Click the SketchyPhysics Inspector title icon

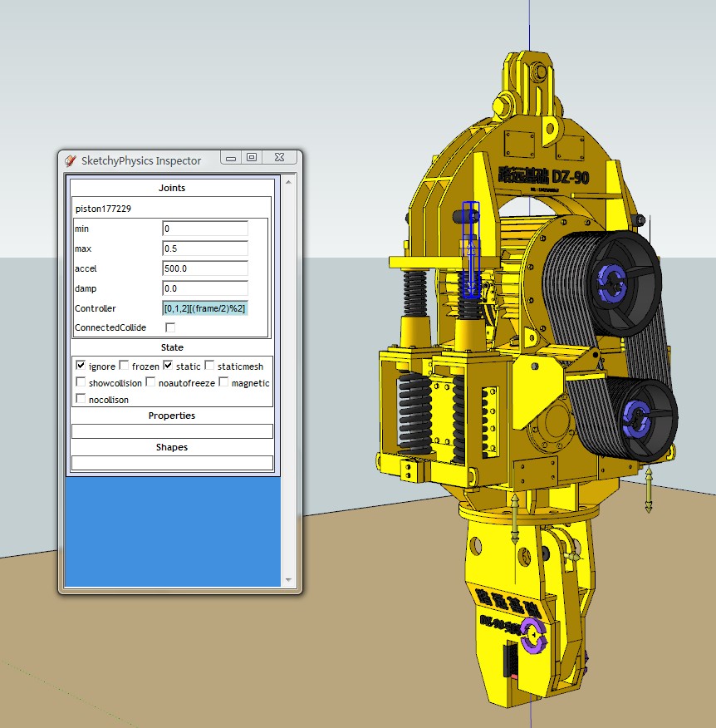pyautogui.click(x=71, y=160)
